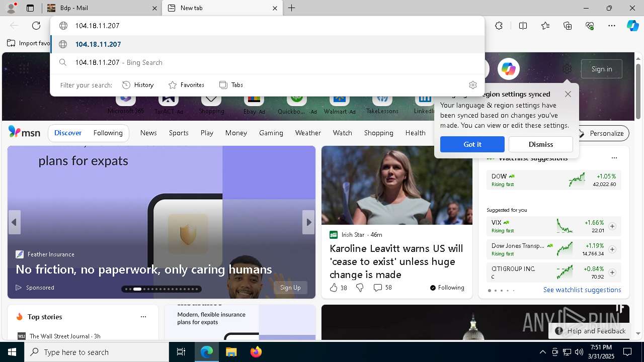This screenshot has width=644, height=362.
Task: Click the Personalize button
Action: (x=602, y=133)
